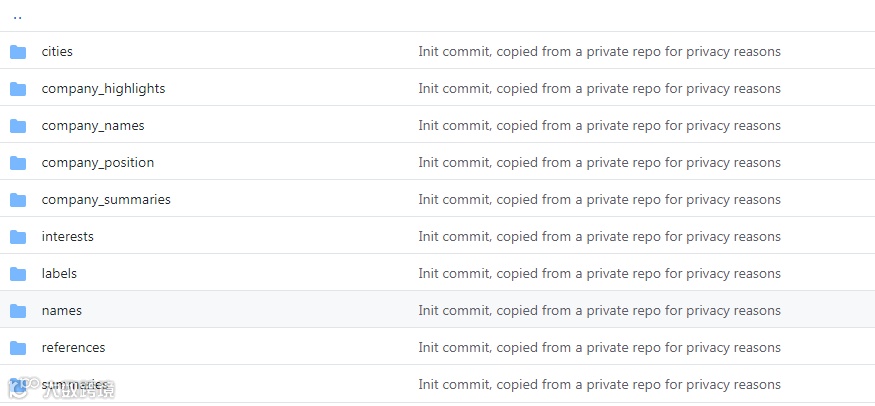Click the folder icon next to company_names
This screenshot has width=875, height=406.
tap(18, 126)
